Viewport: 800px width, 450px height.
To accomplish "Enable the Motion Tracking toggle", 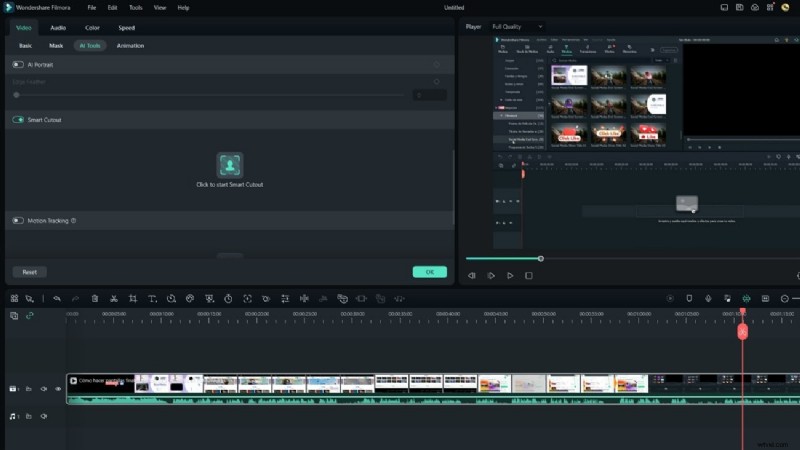I will point(18,221).
